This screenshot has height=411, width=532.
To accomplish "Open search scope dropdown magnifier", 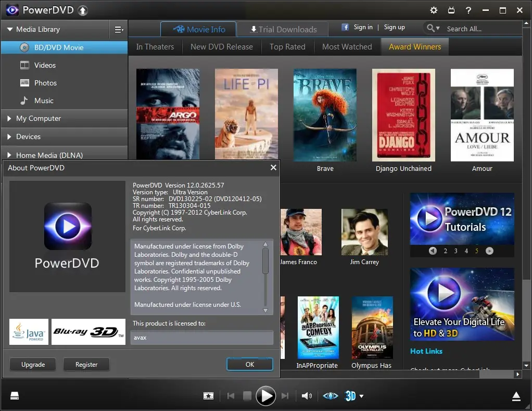I will [433, 28].
